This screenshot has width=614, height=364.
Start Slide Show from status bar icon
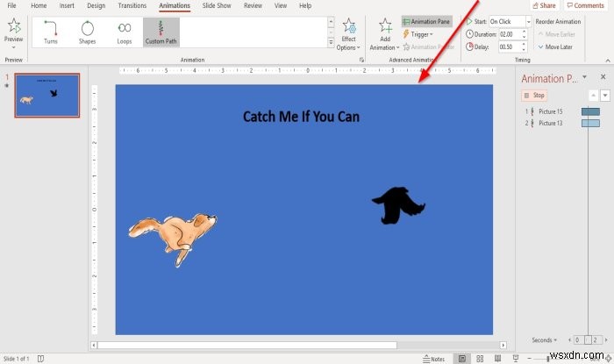[516, 359]
